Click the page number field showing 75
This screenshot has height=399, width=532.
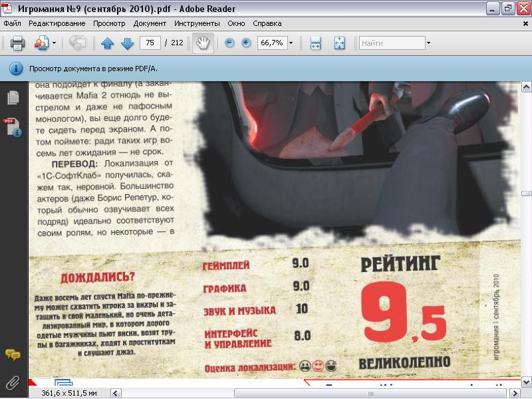pos(150,43)
